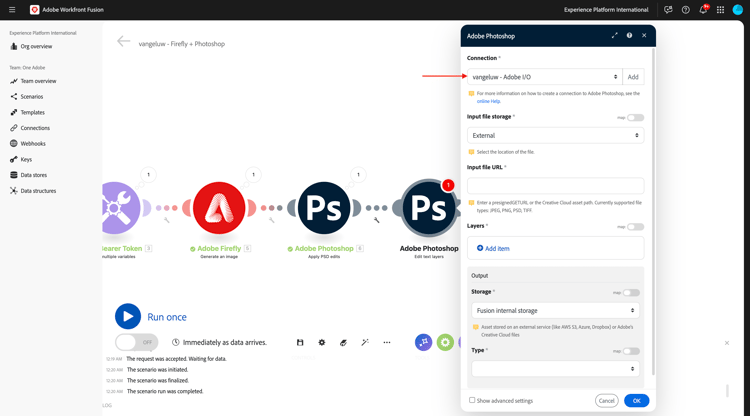Viewport: 750px width, 416px height.
Task: Toggle map for Output Storage
Action: pyautogui.click(x=631, y=293)
